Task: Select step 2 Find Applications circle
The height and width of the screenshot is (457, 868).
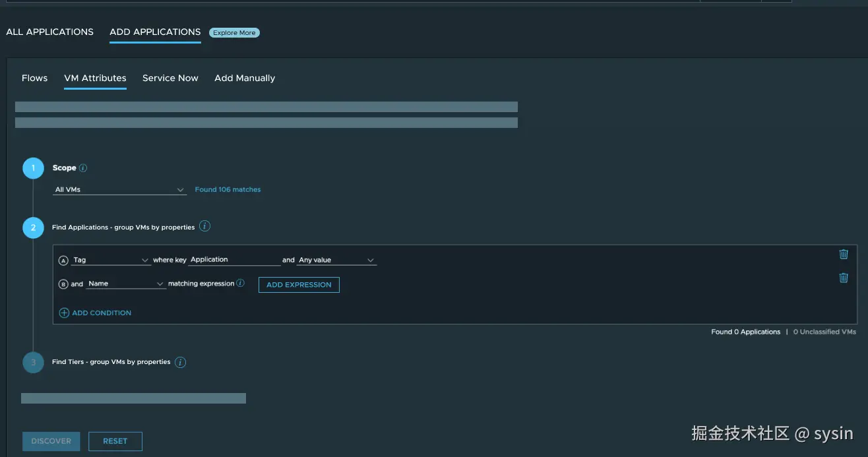Action: [33, 228]
